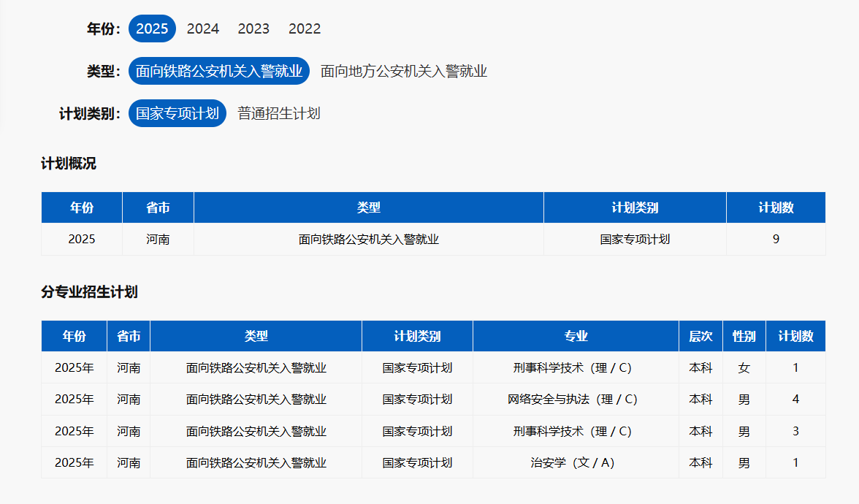Select the 2025 year filter
This screenshot has height=504, width=859.
pos(152,28)
